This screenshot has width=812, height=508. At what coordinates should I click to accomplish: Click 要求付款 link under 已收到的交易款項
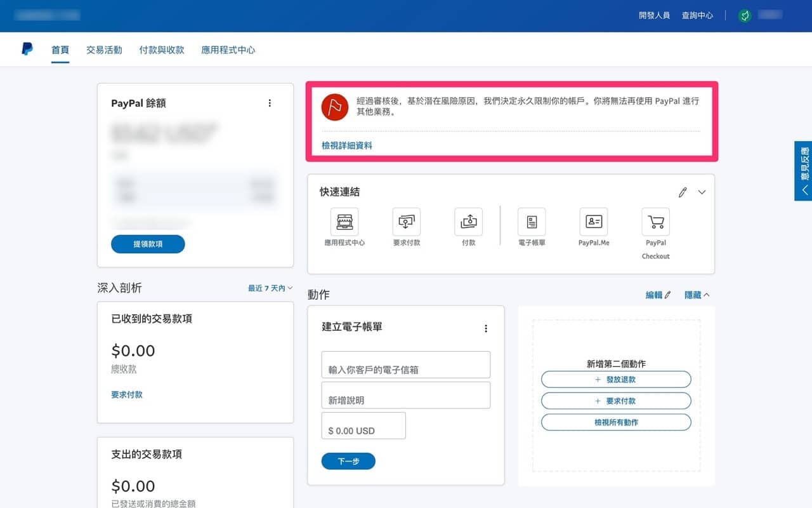point(127,394)
